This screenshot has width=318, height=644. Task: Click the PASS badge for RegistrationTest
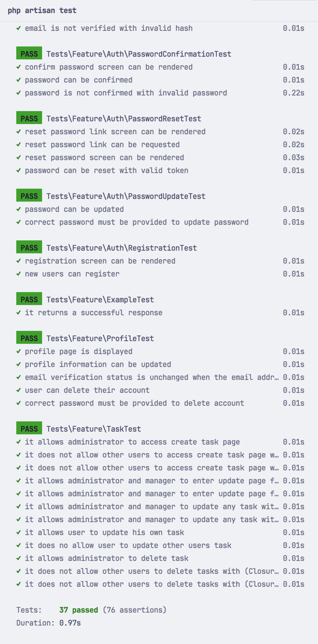(29, 248)
